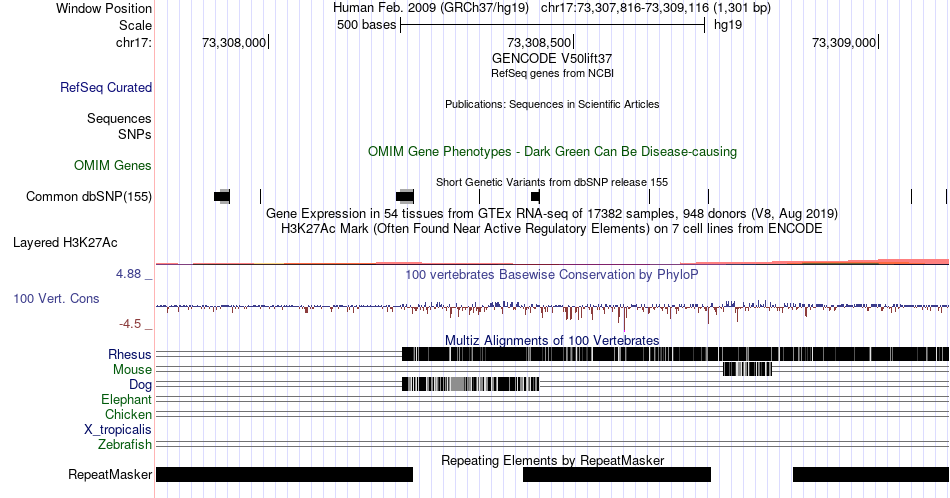
Task: Open 100 vertebrates Basewise Conservation by PhyloP title
Action: (x=552, y=274)
